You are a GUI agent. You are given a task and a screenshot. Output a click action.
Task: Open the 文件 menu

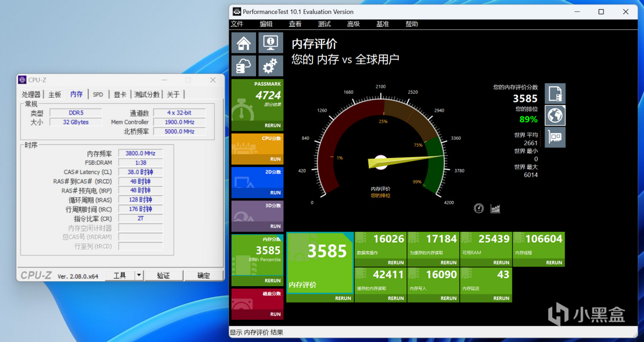pos(237,24)
